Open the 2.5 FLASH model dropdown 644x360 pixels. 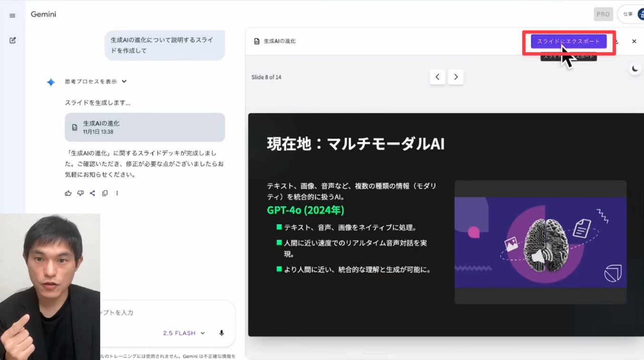(184, 333)
